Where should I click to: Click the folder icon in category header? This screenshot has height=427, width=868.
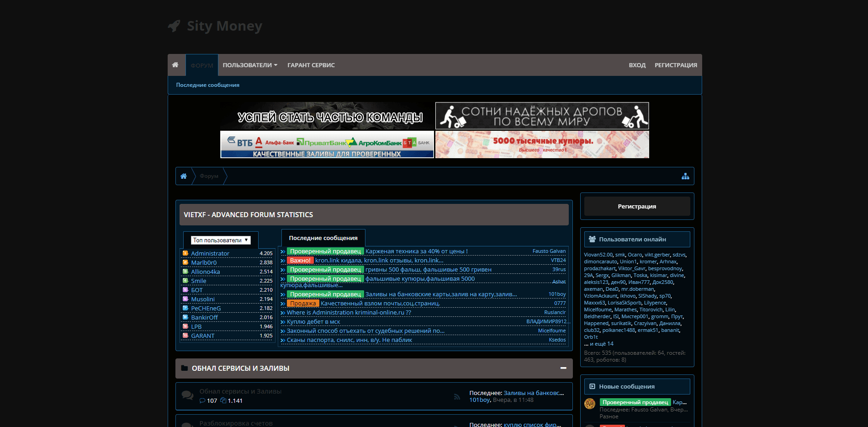pos(185,368)
